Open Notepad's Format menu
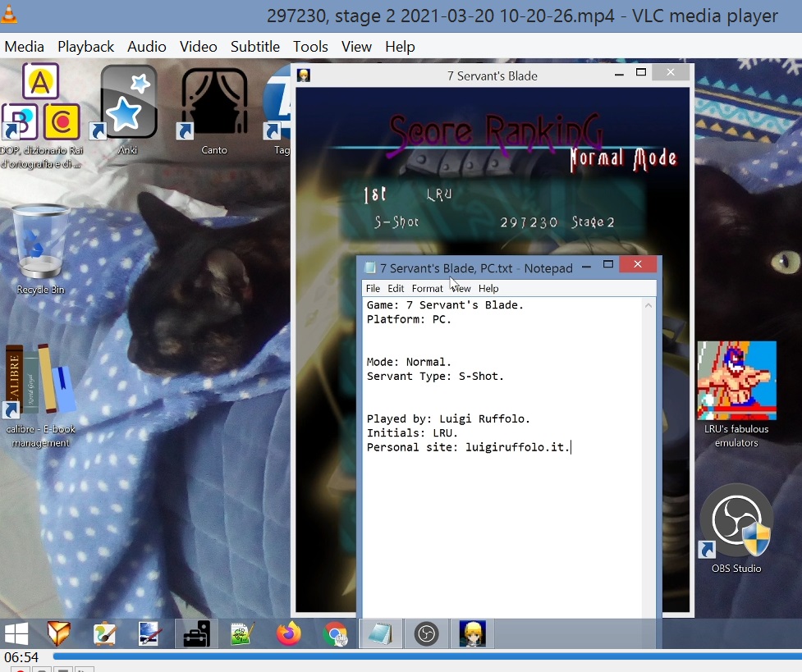This screenshot has width=802, height=672. (427, 289)
